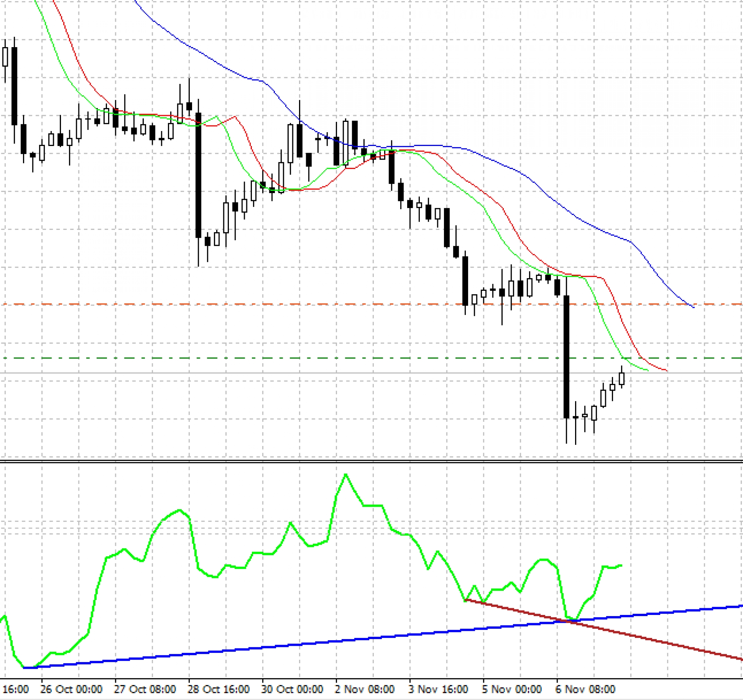
Task: Select the latest white candle on chart
Action: (622, 378)
